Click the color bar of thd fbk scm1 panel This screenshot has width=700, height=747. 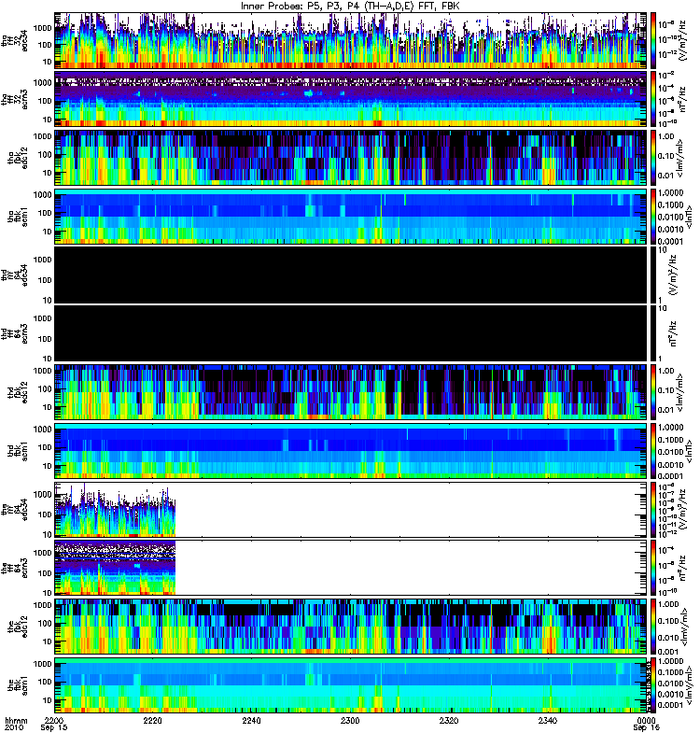653,451
